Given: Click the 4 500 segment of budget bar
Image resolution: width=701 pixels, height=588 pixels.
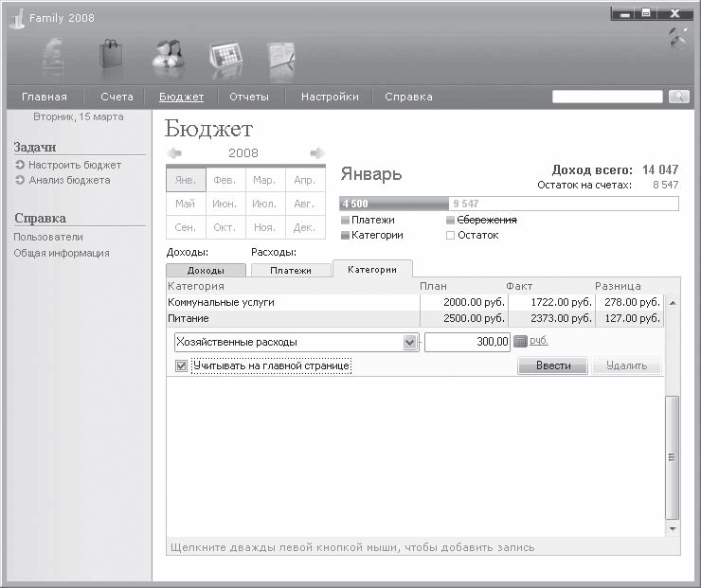Looking at the screenshot, I should tap(393, 204).
